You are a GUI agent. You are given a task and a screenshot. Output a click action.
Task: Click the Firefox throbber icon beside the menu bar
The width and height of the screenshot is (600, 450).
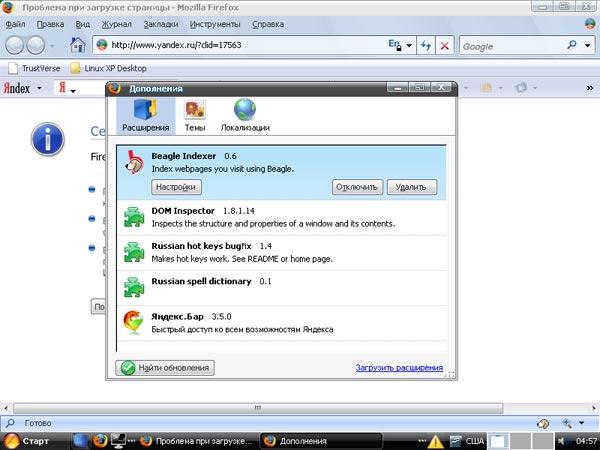click(590, 24)
